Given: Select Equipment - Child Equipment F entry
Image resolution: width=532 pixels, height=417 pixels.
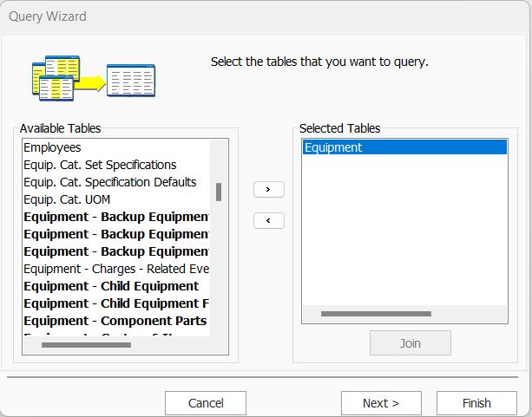Looking at the screenshot, I should tap(116, 303).
